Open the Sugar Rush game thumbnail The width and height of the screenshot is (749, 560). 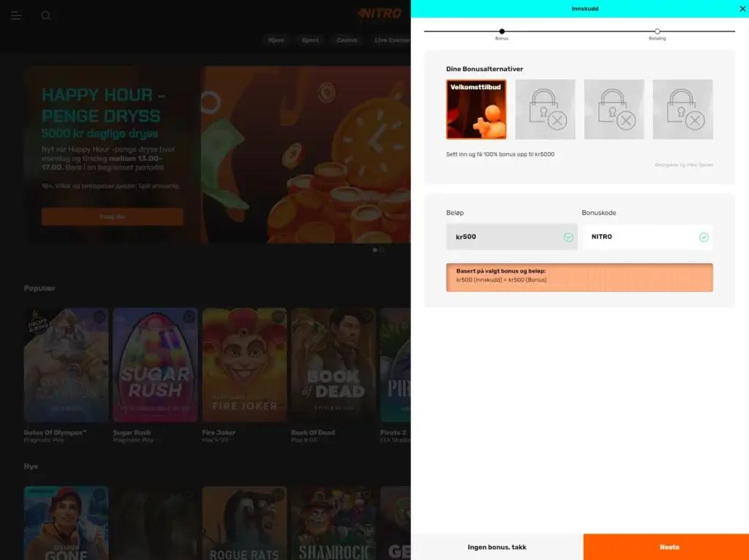(155, 366)
